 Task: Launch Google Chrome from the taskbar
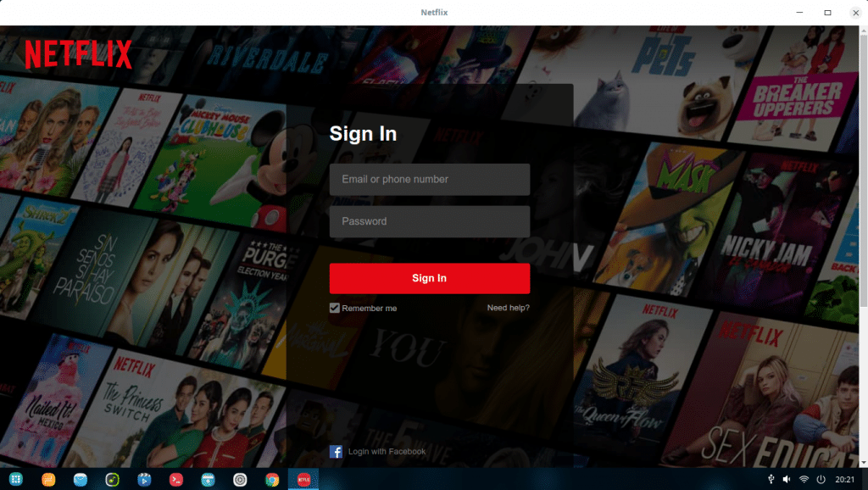coord(272,480)
